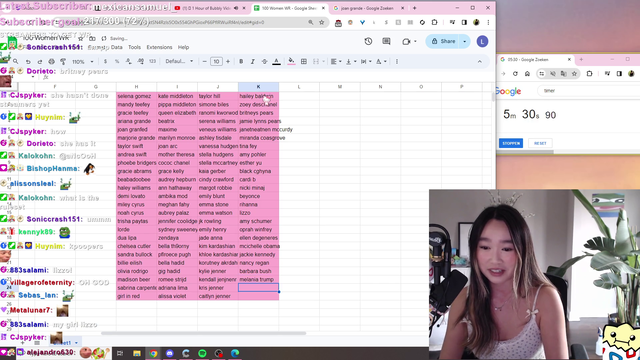Switch to 100 Women WR Sheets tab
The image size is (640, 360).
[x=289, y=8]
